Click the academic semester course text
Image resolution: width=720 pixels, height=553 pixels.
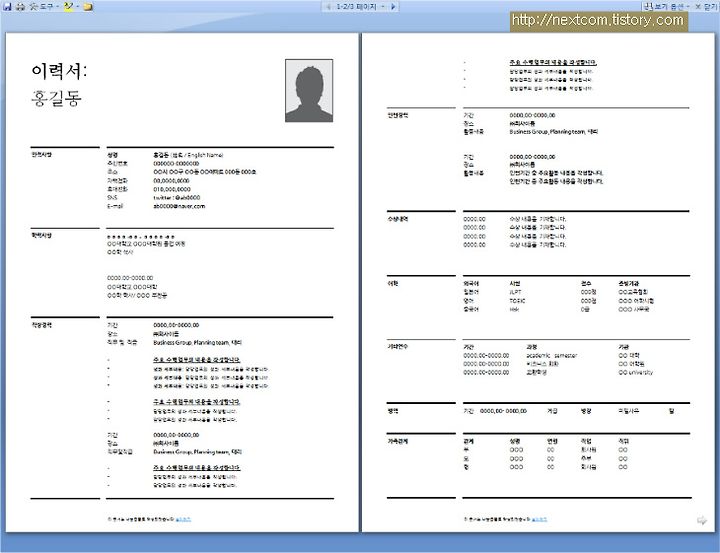pos(551,356)
